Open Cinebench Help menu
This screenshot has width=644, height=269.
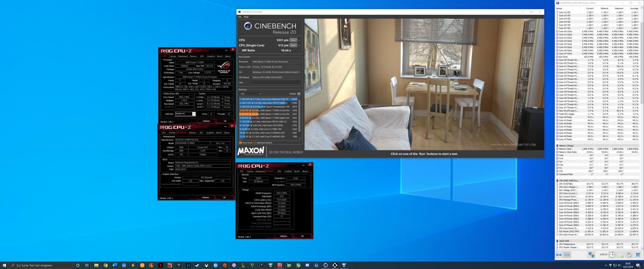click(x=246, y=17)
